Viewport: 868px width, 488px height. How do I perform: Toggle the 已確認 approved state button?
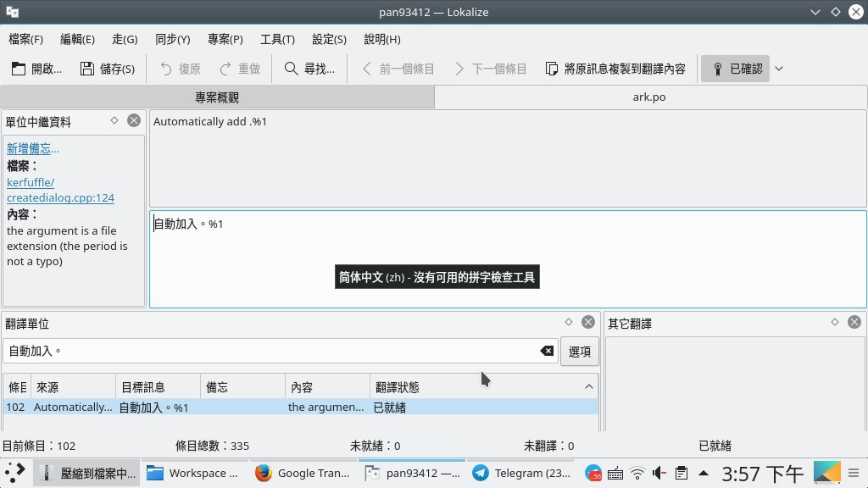click(x=735, y=69)
